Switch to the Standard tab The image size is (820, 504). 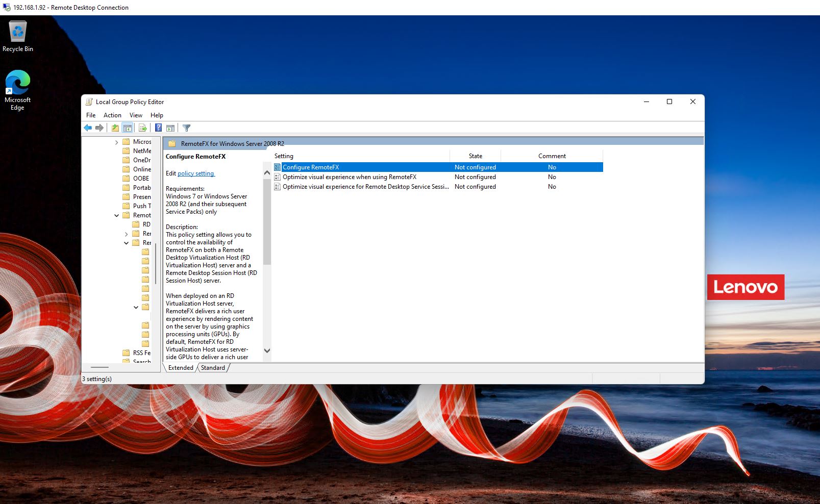click(213, 368)
